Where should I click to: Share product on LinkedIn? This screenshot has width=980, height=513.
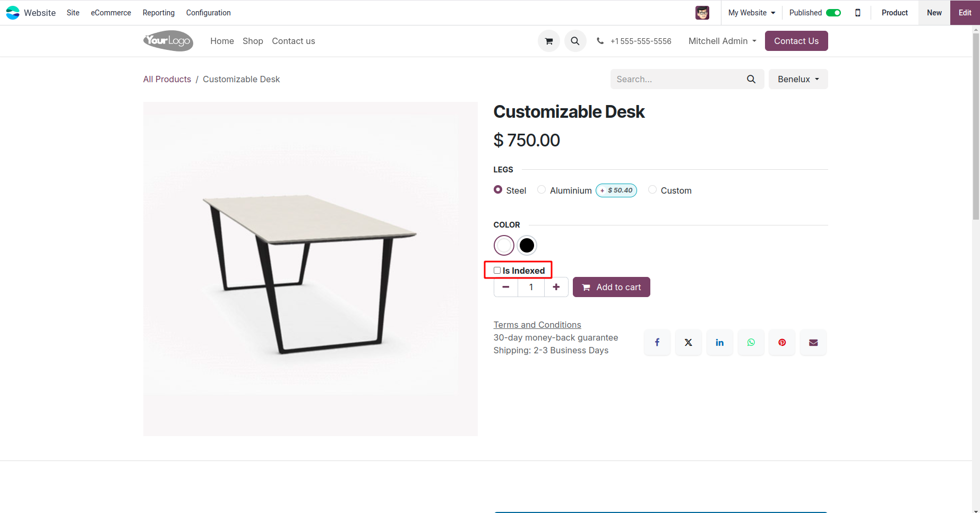click(x=720, y=342)
